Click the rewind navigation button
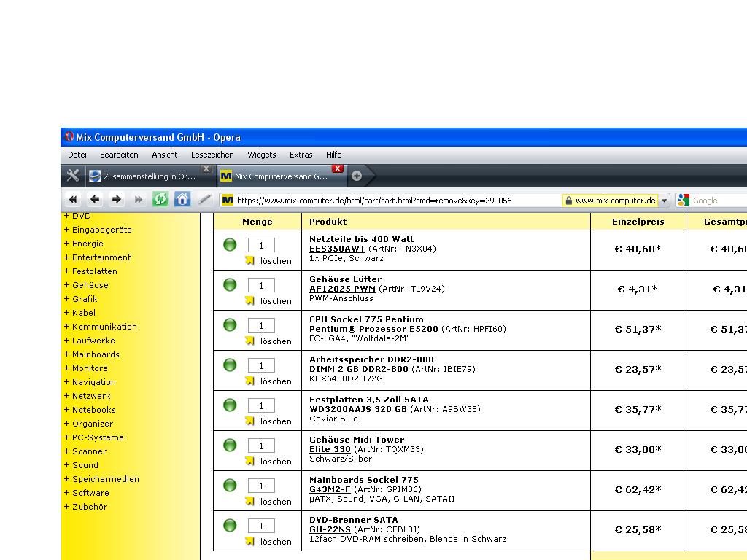 tap(73, 200)
